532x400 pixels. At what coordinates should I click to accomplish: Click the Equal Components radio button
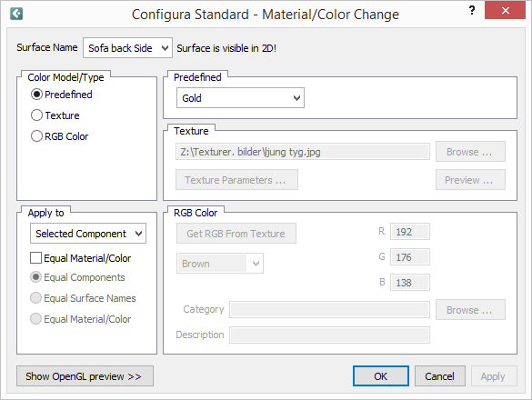(36, 277)
